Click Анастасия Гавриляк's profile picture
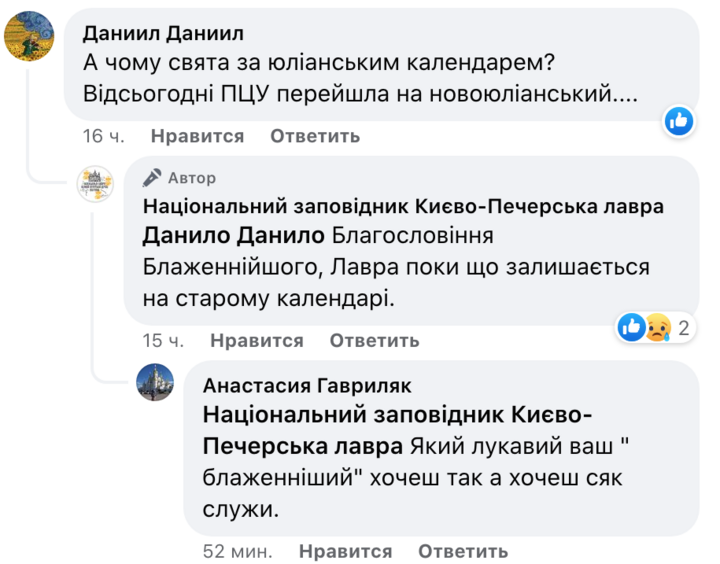The image size is (720, 564). tap(155, 382)
